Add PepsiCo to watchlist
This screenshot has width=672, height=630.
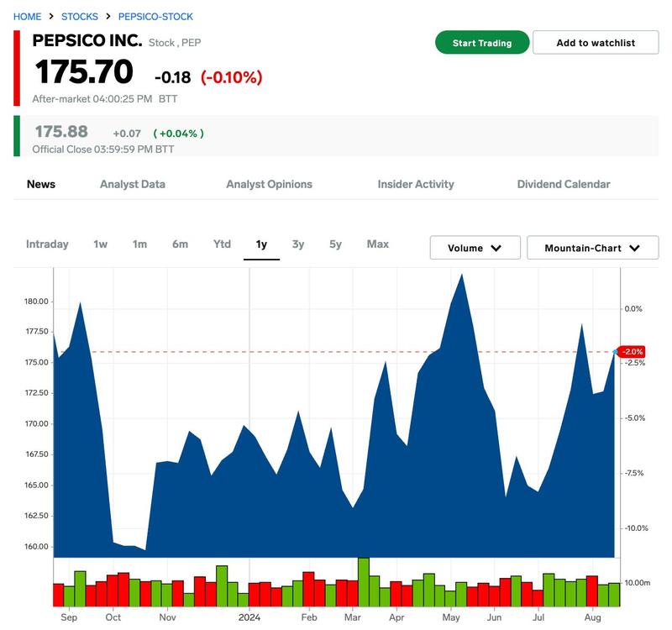[x=596, y=43]
